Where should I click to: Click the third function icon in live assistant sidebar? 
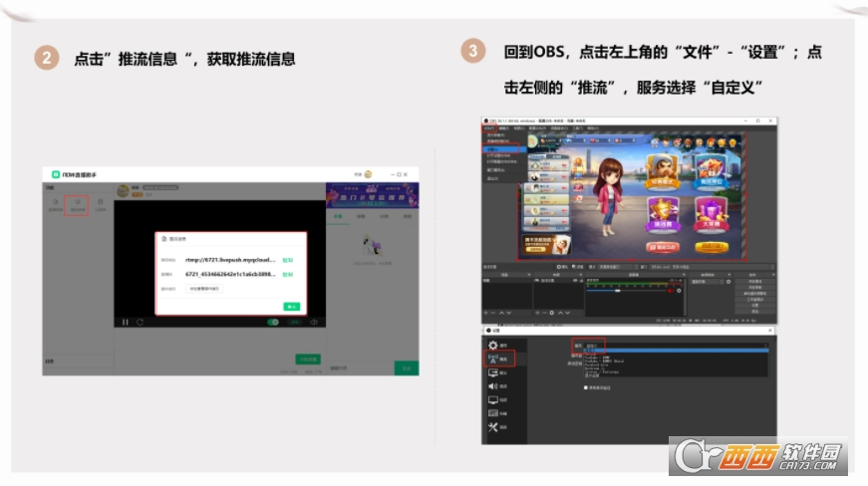pyautogui.click(x=101, y=204)
